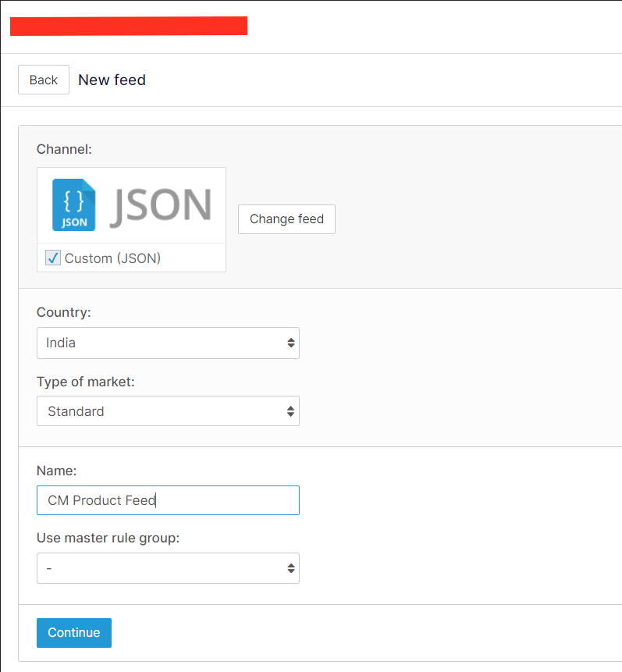Click the gray JSON logo text
The width and height of the screenshot is (622, 672).
click(x=161, y=204)
